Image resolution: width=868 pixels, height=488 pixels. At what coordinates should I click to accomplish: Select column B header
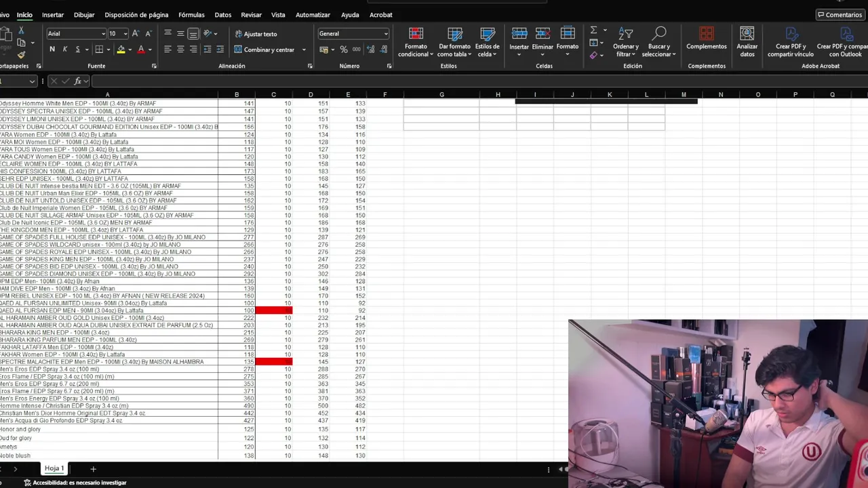click(x=237, y=95)
